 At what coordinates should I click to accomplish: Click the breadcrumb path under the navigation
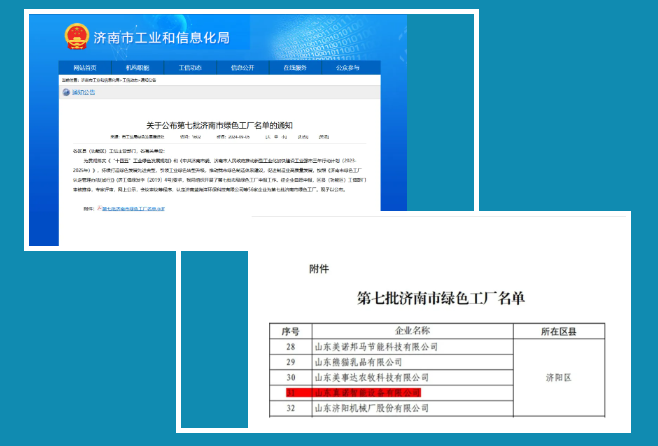click(110, 79)
